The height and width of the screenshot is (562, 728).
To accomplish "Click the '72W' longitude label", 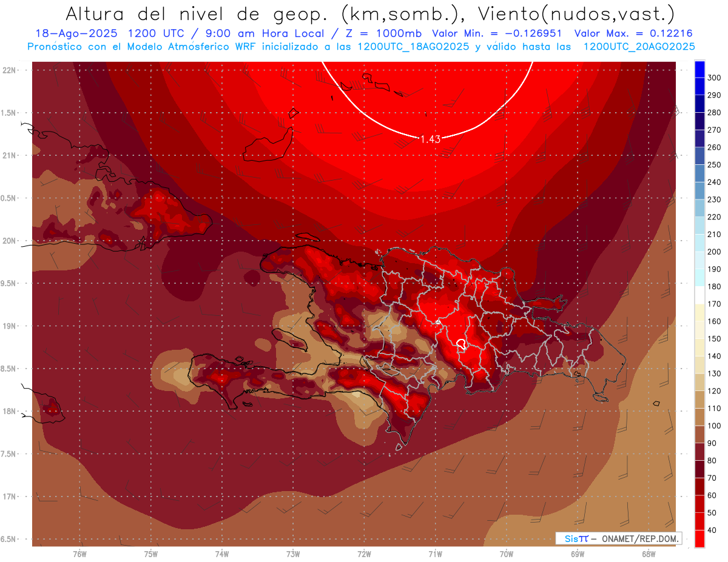I will (364, 554).
